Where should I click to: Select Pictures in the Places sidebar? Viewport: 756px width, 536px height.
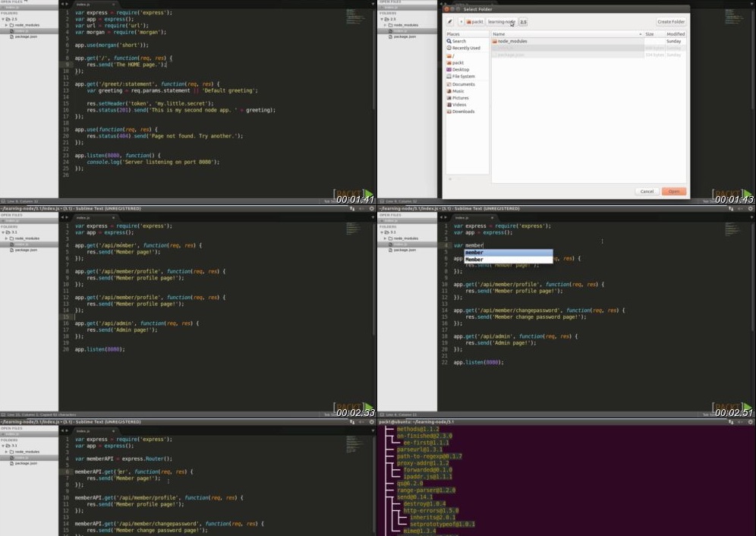pyautogui.click(x=460, y=98)
